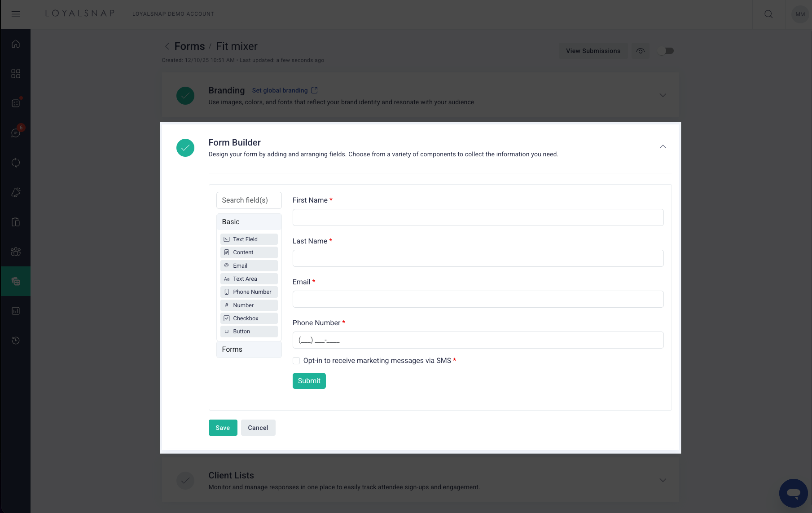Viewport: 812px width, 513px height.
Task: Expand the Forms category in field list
Action: click(249, 349)
